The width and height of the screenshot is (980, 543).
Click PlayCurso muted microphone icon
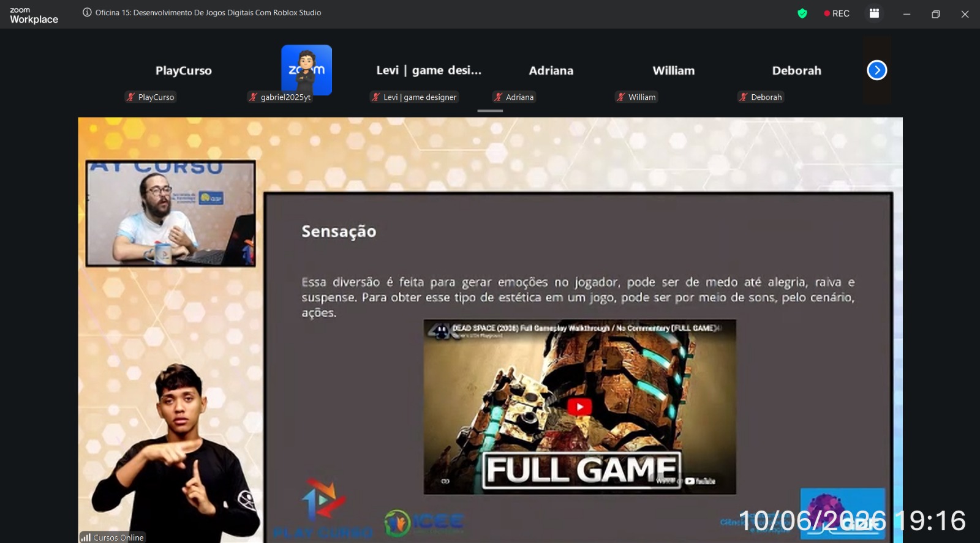[x=130, y=97]
